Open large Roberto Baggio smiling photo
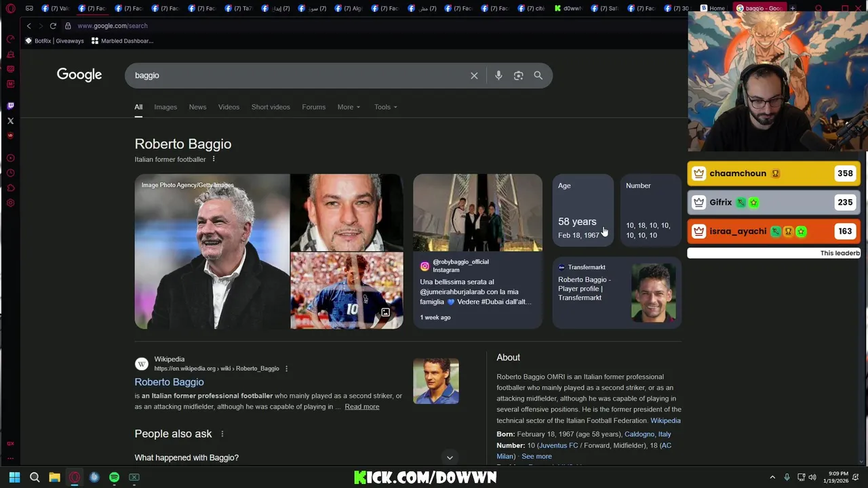 coord(212,251)
